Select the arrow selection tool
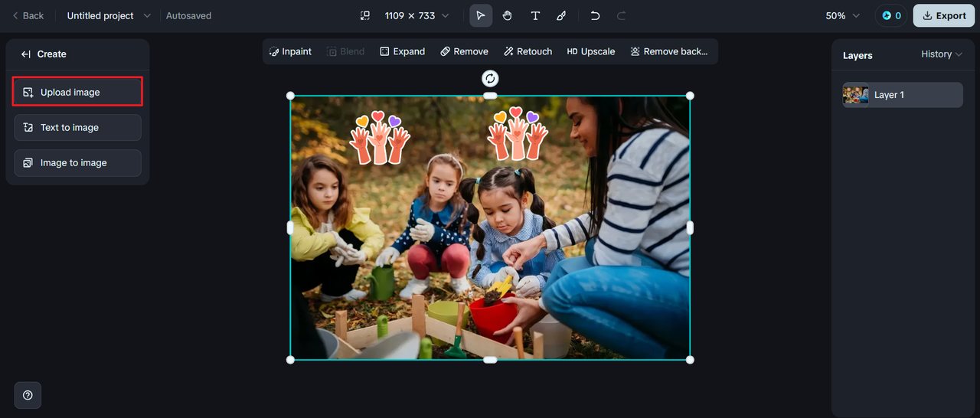This screenshot has width=980, height=418. point(481,15)
